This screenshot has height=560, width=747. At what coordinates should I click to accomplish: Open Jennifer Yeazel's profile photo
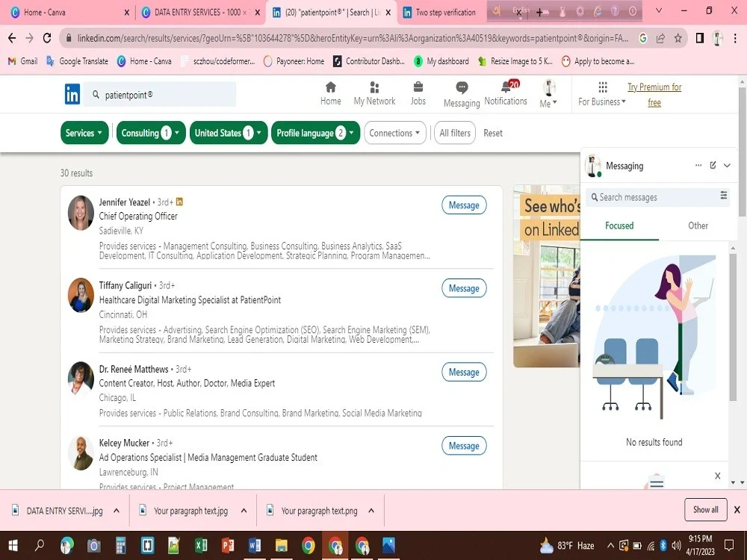pos(81,212)
